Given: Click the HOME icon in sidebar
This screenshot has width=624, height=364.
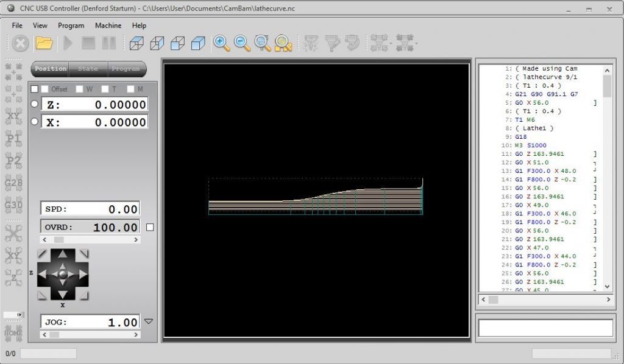Looking at the screenshot, I should [13, 333].
